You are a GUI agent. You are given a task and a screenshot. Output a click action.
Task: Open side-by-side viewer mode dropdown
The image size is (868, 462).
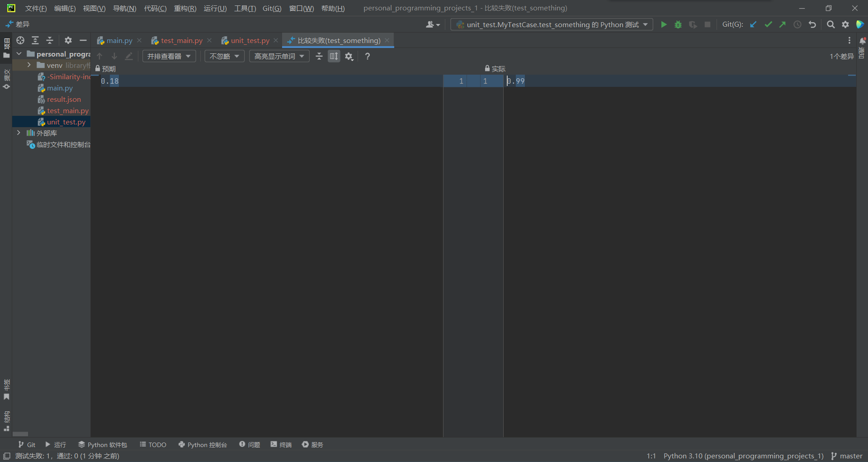[x=169, y=56]
